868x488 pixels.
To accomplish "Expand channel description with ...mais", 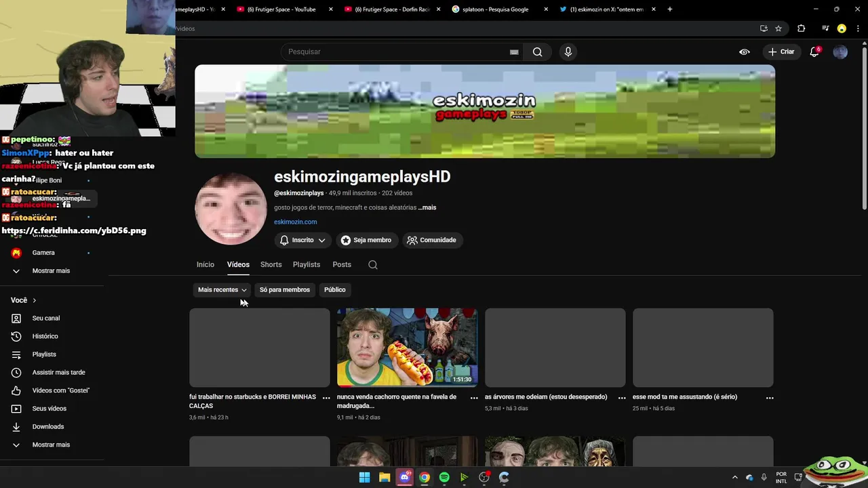I will (x=427, y=207).
